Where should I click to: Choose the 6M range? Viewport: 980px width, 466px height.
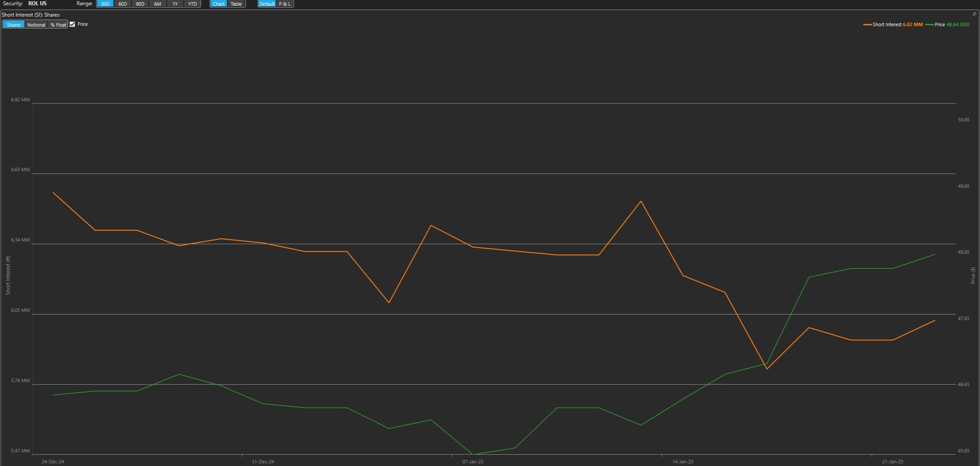click(157, 4)
